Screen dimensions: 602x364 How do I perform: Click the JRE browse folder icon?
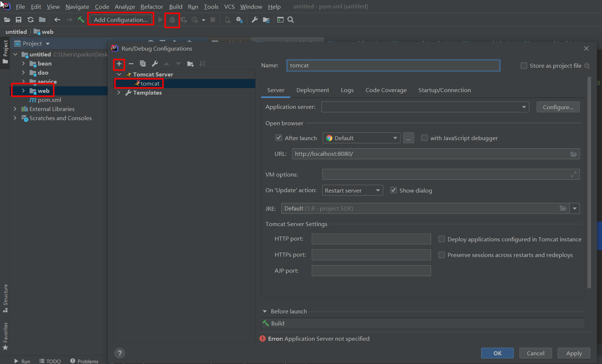click(x=563, y=208)
